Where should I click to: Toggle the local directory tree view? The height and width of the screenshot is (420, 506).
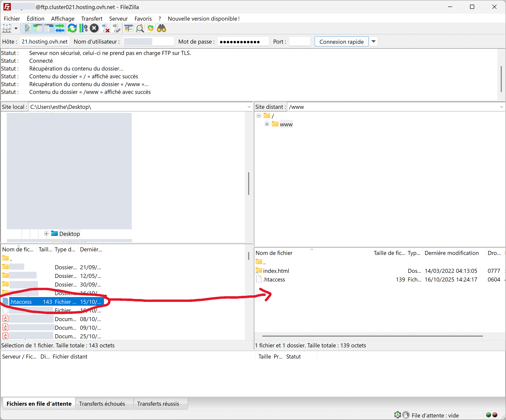point(38,28)
